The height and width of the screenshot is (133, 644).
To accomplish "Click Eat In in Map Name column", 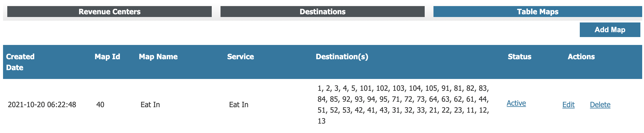I will (150, 105).
